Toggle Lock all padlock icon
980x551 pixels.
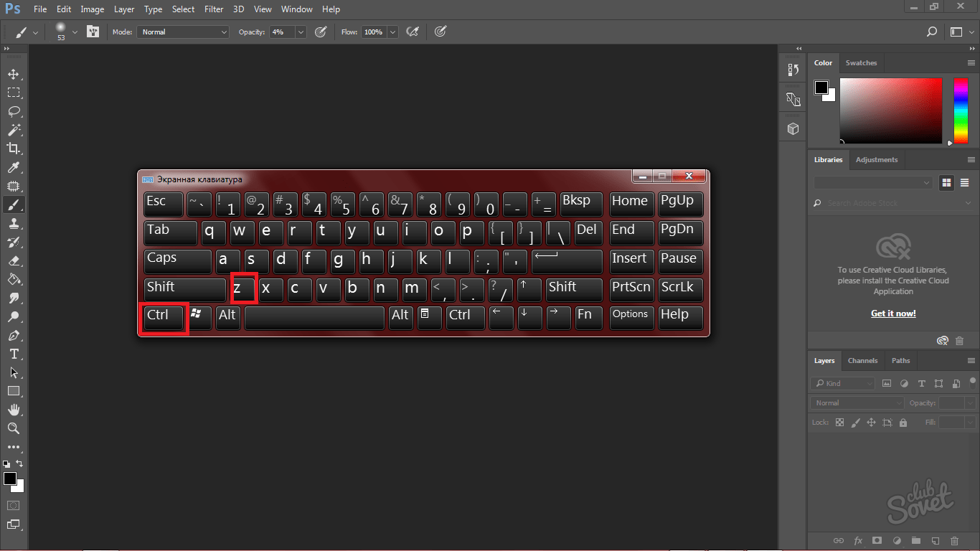point(903,423)
